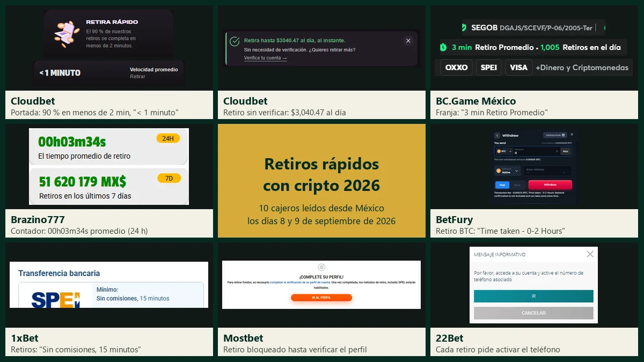Dismiss the Cloudbet 'Retira hasta $3040.47' notice
This screenshot has width=644, height=362.
click(408, 41)
